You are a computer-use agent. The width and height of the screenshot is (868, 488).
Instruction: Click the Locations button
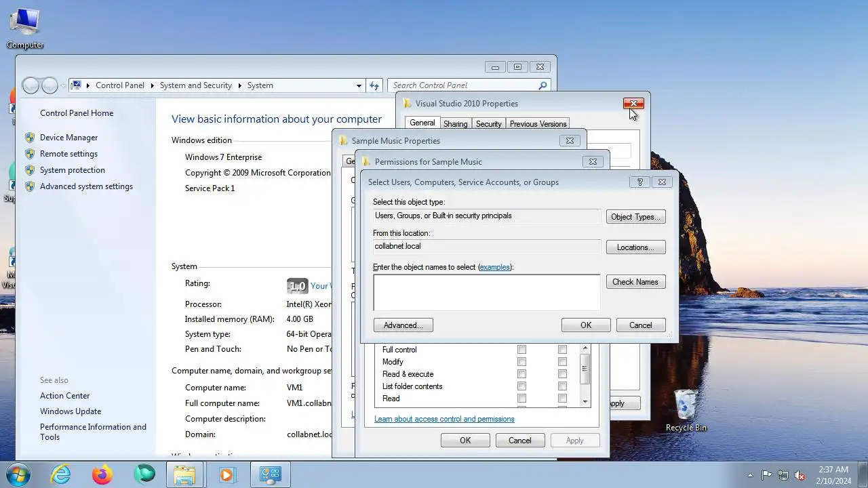635,247
